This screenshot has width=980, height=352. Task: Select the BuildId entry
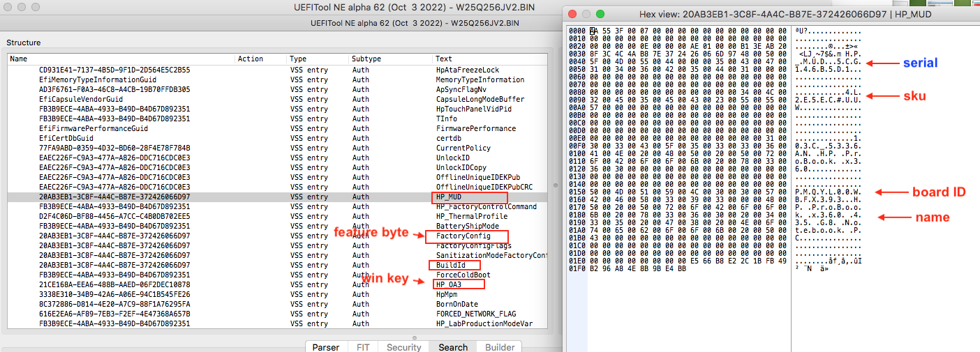pos(277,265)
